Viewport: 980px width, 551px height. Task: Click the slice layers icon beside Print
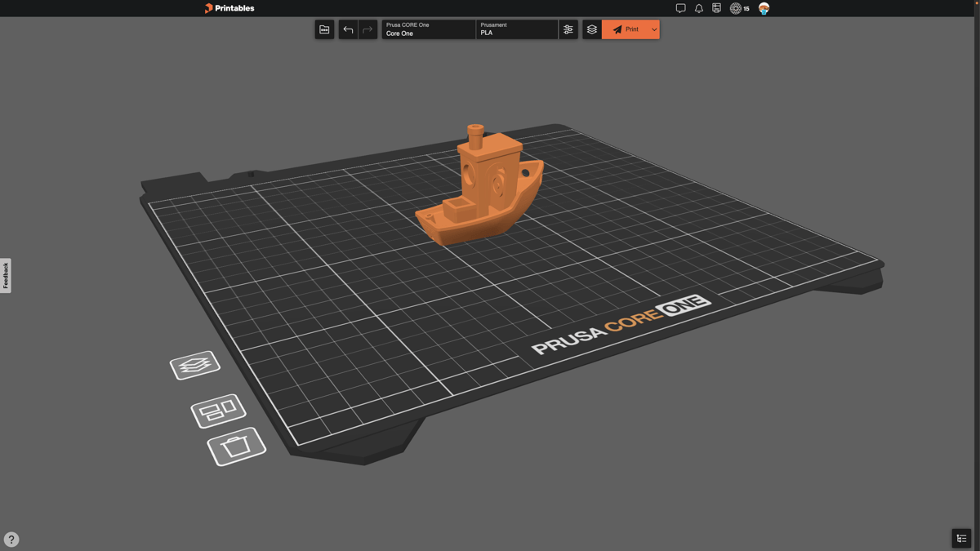[x=592, y=29]
